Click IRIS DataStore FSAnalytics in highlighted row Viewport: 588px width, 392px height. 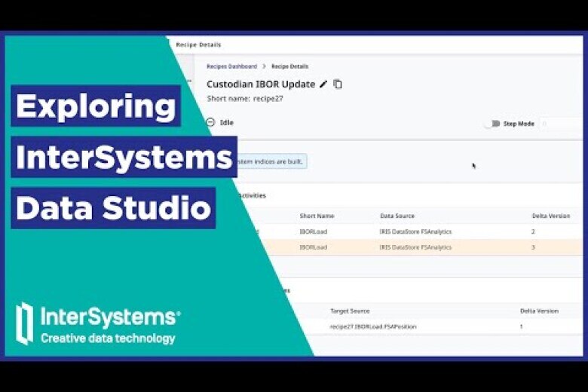[415, 247]
